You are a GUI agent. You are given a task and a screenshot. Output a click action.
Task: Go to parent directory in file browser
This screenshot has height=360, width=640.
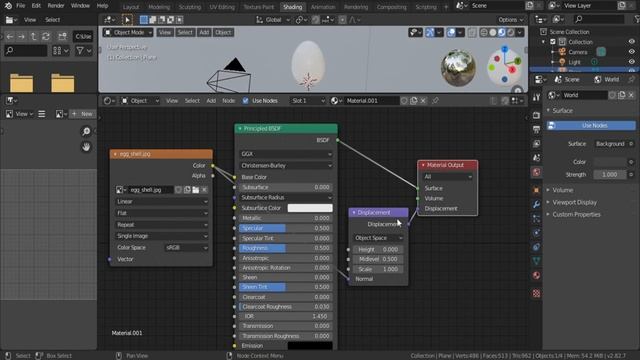33,36
